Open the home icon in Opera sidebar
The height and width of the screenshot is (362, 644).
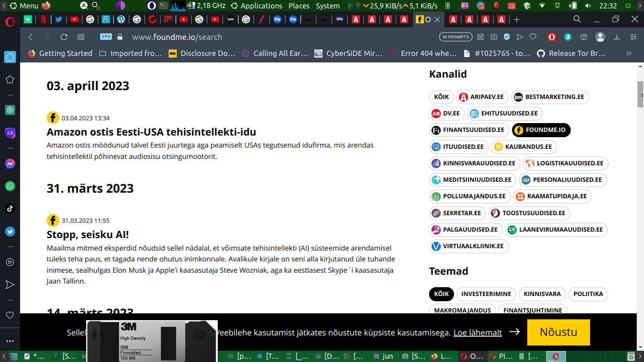[10, 57]
